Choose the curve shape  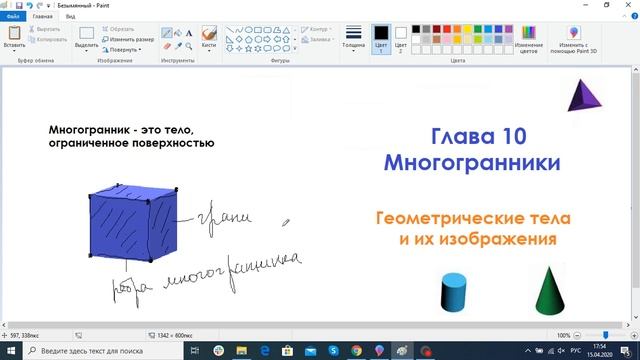click(239, 30)
